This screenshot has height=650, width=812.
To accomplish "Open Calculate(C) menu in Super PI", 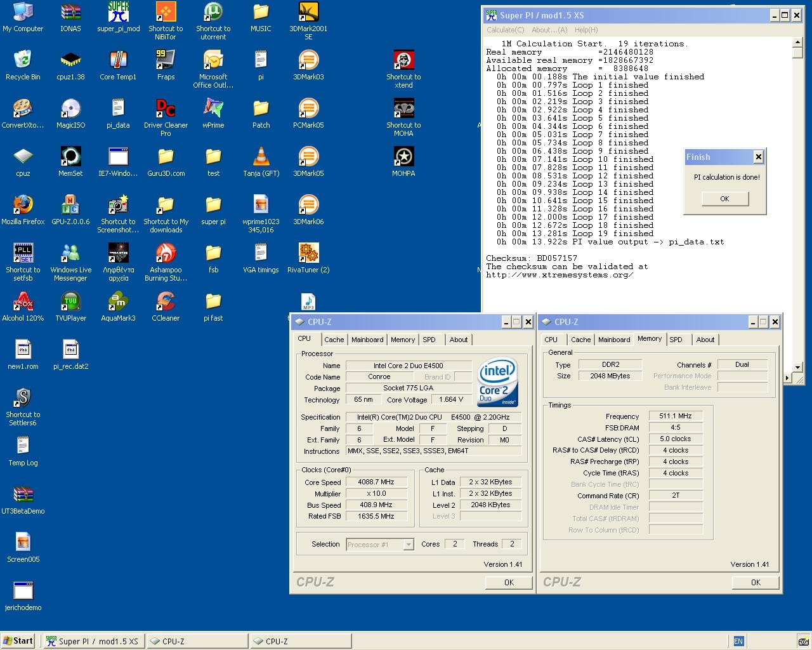I will 505,30.
